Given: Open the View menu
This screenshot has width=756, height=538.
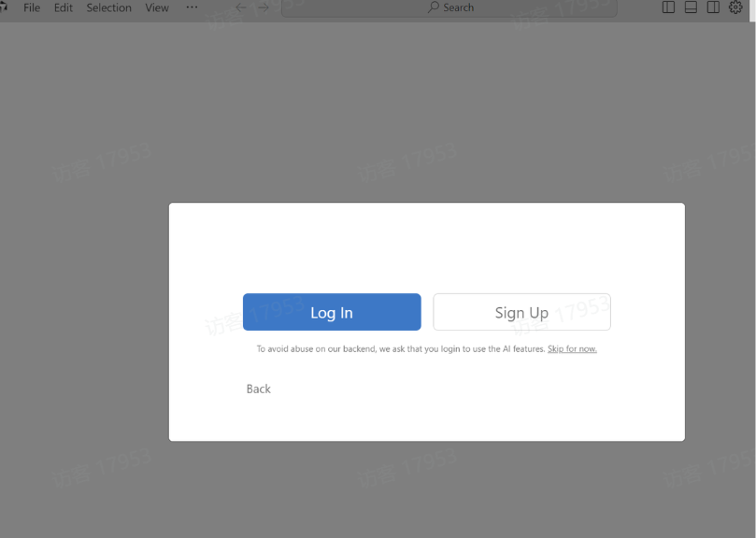Looking at the screenshot, I should [157, 7].
